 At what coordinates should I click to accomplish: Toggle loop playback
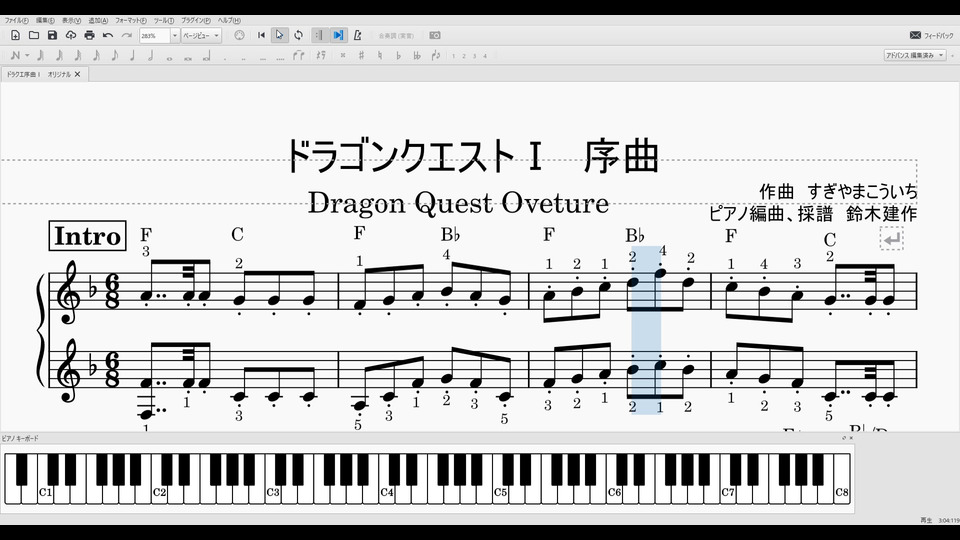pyautogui.click(x=298, y=36)
